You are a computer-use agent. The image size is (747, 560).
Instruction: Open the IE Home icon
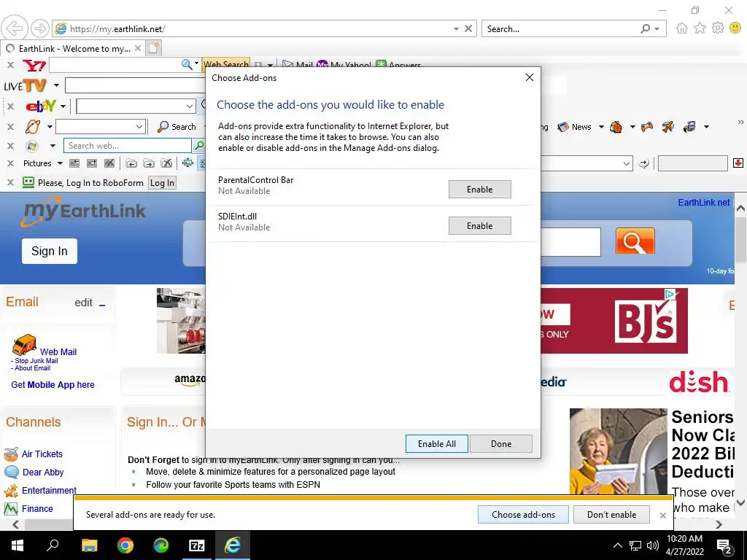click(682, 28)
